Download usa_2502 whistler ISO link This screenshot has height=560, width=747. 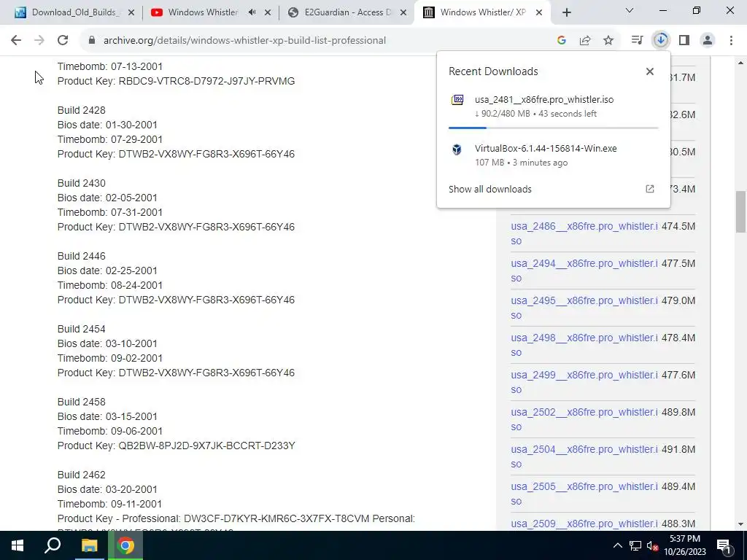[584, 419]
